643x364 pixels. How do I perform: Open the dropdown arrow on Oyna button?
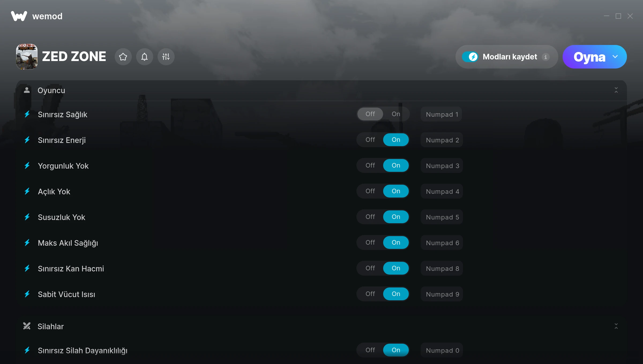pyautogui.click(x=615, y=57)
